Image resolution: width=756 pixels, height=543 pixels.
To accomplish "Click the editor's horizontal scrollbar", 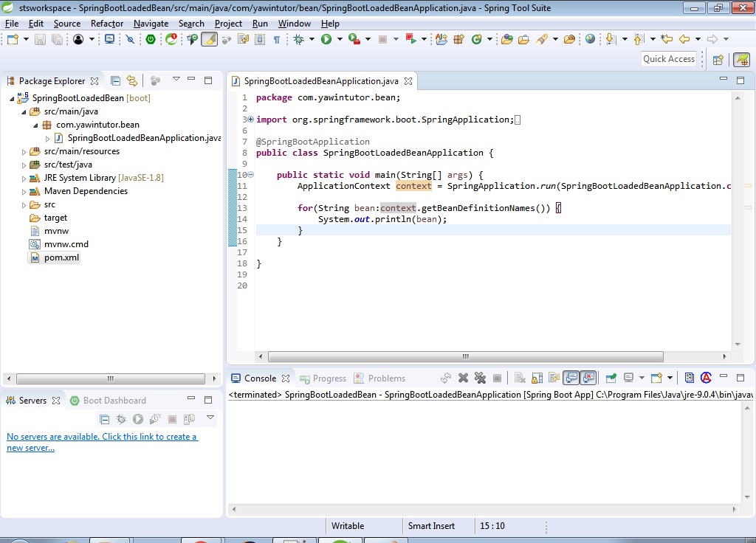I will pos(464,356).
